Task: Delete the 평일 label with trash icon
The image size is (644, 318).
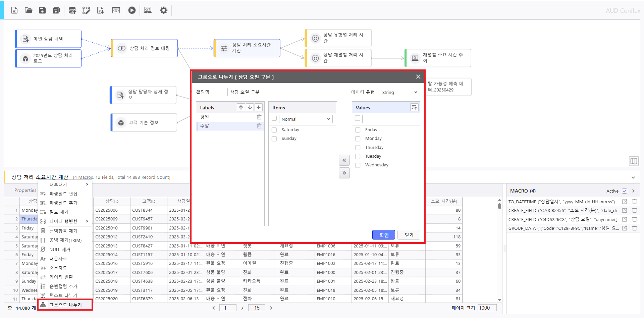Action: [x=259, y=117]
